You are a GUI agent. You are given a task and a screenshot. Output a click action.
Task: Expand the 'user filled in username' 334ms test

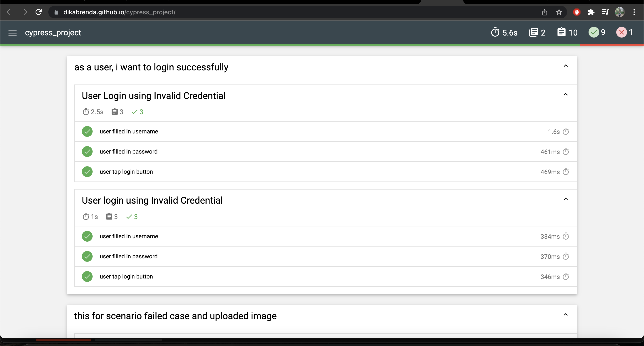point(326,236)
